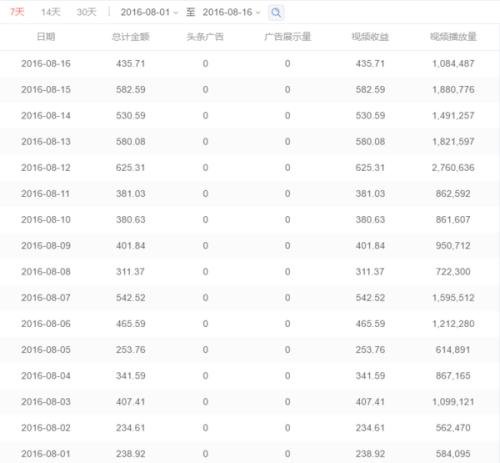Viewport: 500px width, 463px height.
Task: Click play count 722,300
Action: [453, 272]
